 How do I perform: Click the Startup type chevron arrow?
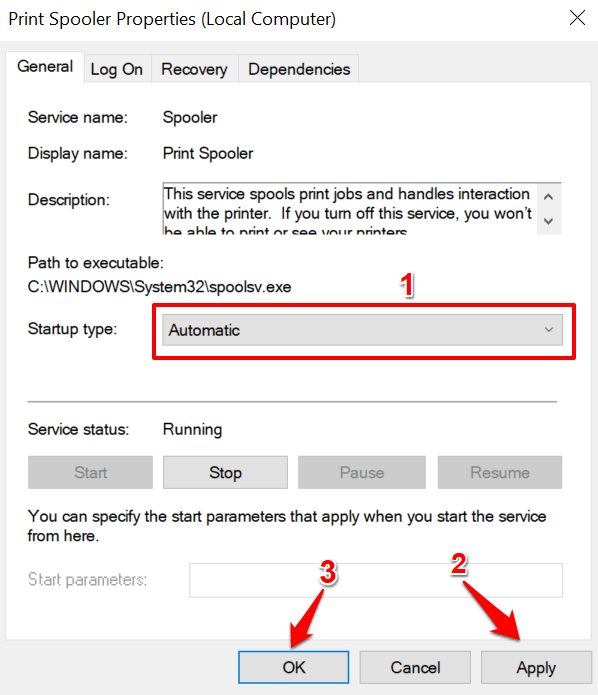(549, 330)
